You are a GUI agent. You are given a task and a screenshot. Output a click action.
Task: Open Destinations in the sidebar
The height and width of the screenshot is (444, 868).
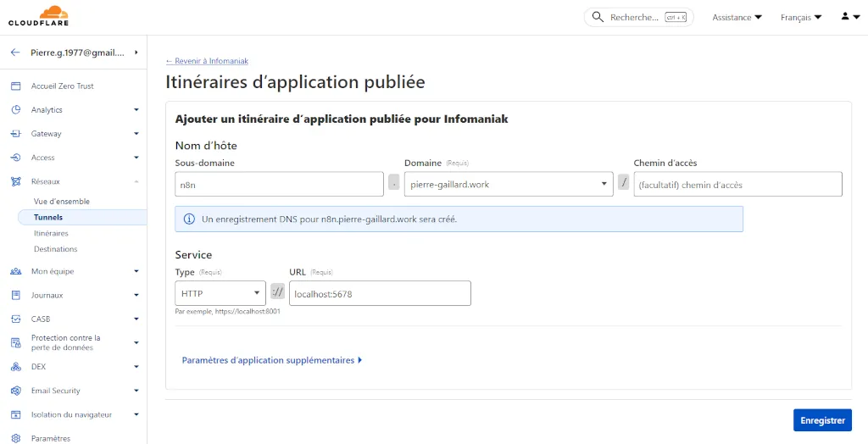click(x=55, y=249)
